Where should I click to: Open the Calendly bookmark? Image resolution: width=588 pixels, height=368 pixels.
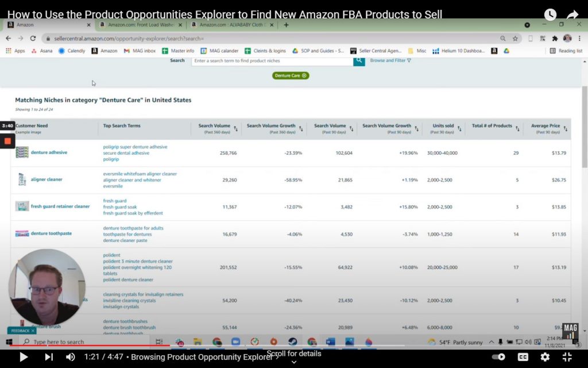pos(72,51)
